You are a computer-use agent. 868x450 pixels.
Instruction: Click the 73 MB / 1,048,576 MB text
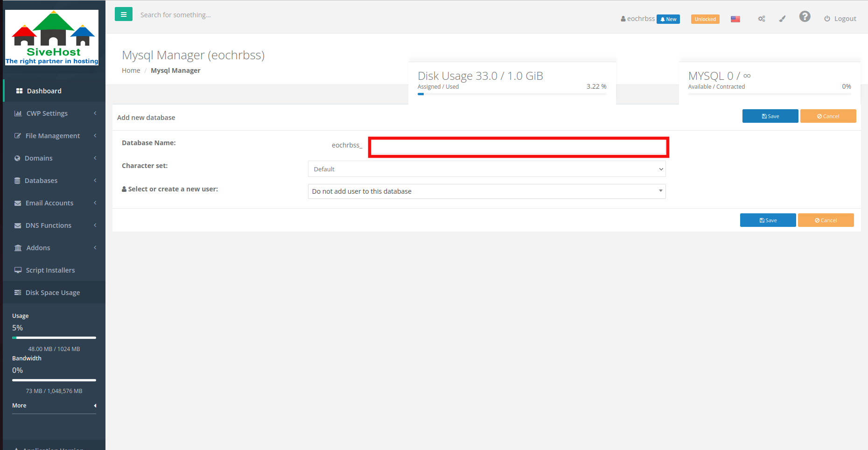click(54, 391)
